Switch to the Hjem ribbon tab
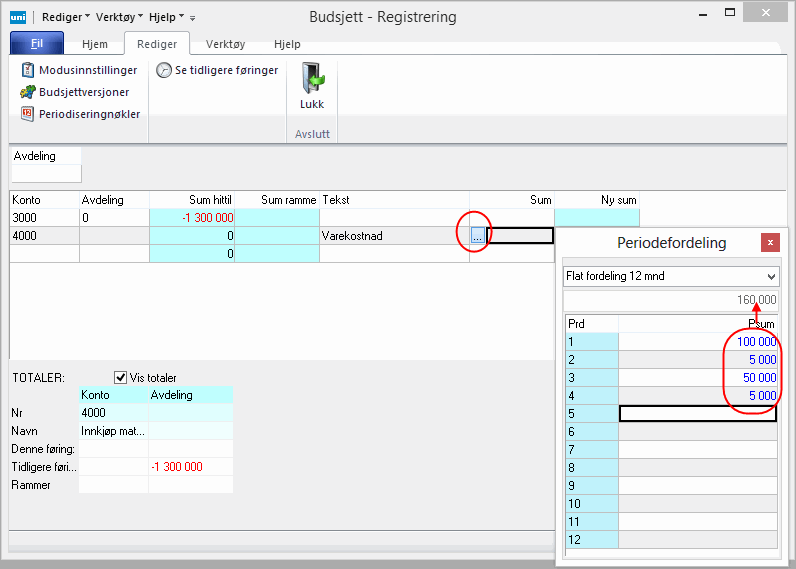Screen dimensions: 796x569 pos(94,44)
